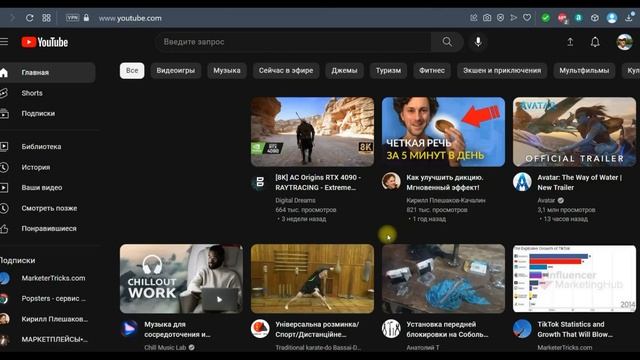Open Avatar channel avatar icon
Viewport: 640px width, 360px height.
coord(522,182)
